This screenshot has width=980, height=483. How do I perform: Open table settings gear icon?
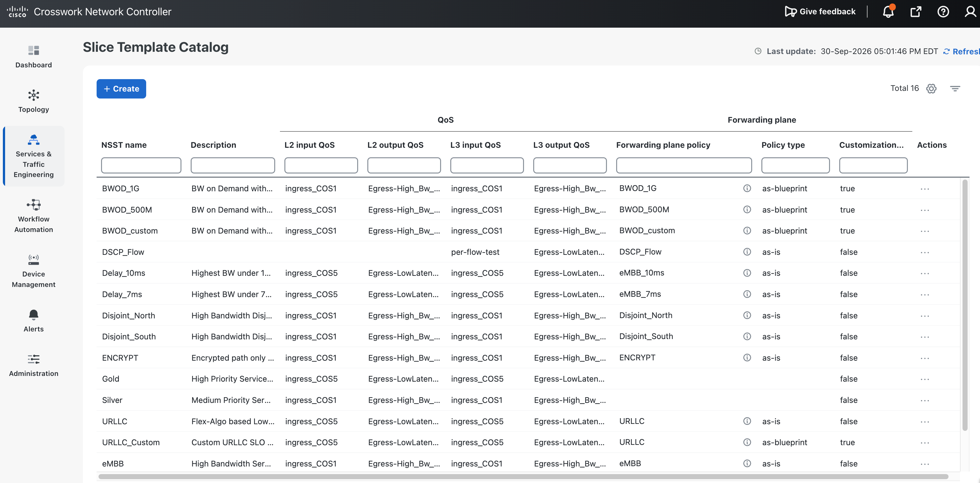coord(931,89)
